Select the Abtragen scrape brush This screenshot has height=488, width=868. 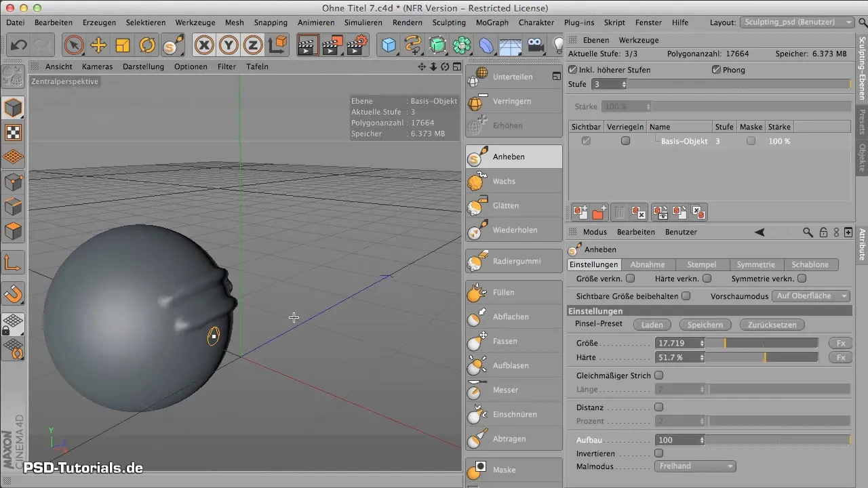coord(513,439)
